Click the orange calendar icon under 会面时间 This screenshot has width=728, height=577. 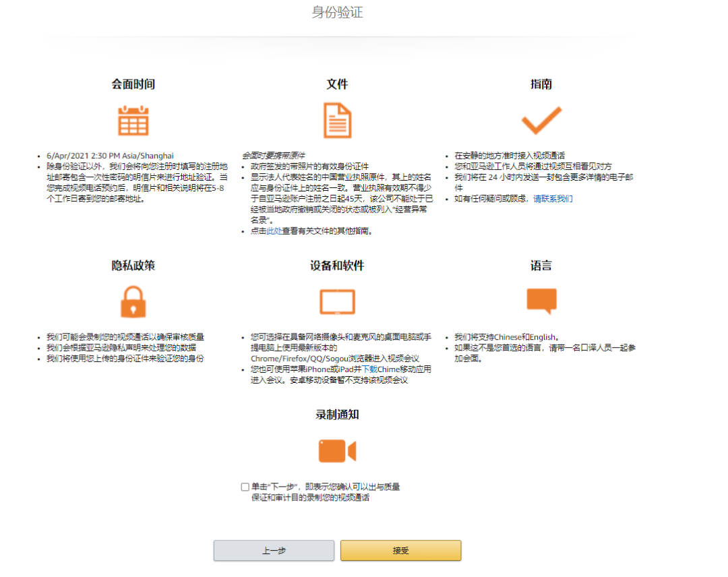point(133,121)
